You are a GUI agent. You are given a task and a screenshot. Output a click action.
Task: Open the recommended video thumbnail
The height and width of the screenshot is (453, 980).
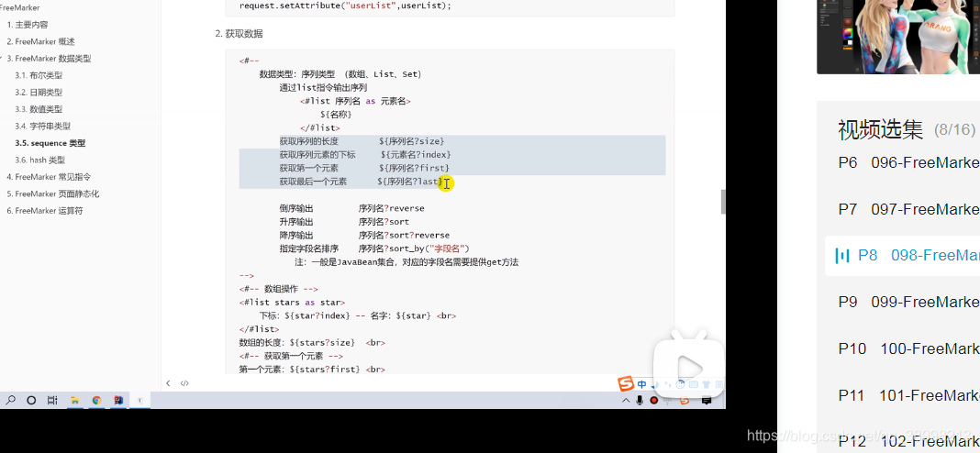coord(898,37)
